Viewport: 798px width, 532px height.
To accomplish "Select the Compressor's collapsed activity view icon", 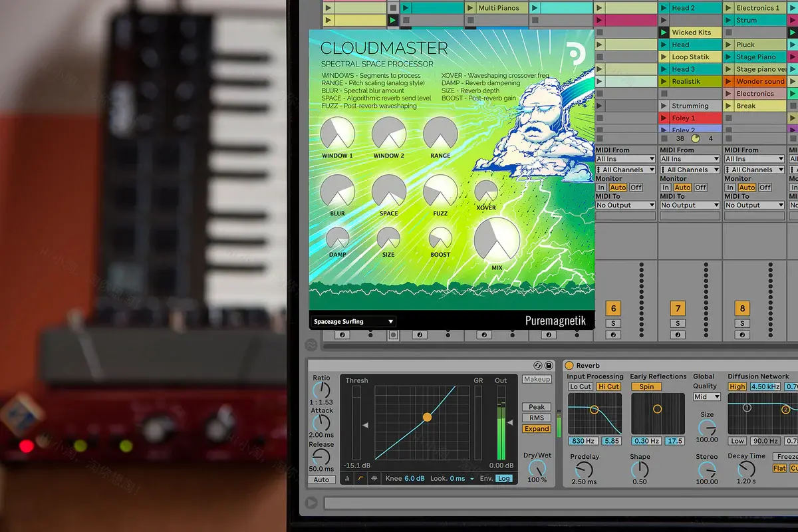I will (347, 478).
